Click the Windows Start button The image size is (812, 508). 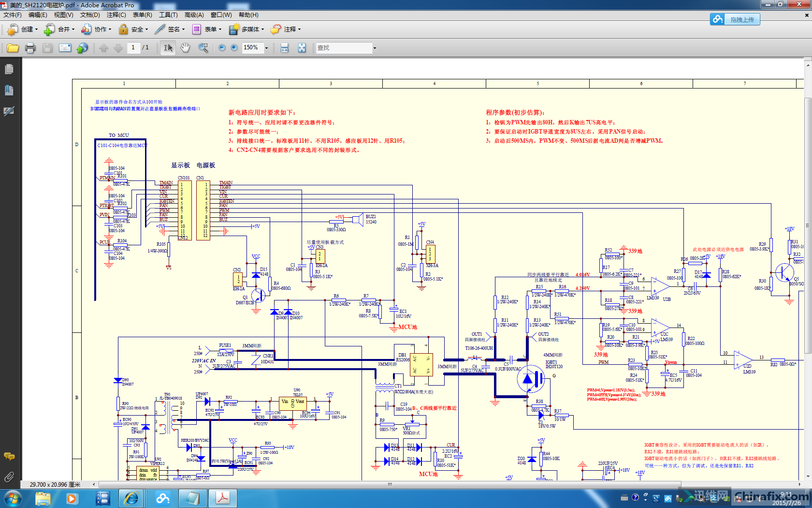(x=12, y=498)
